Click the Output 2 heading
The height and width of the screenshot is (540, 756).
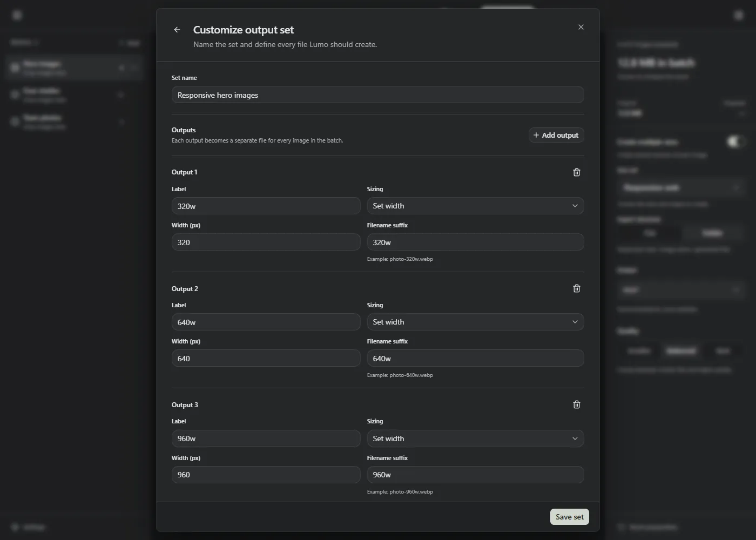(x=185, y=289)
